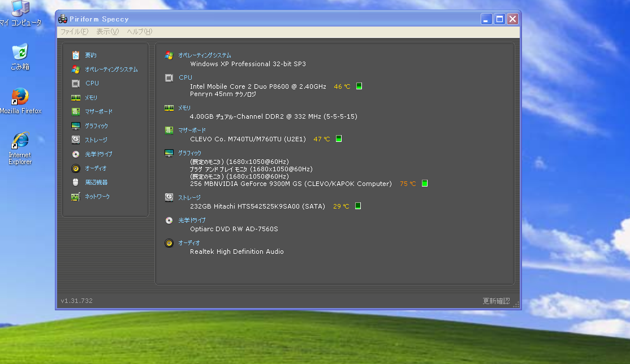Viewport: 630px width, 364px height.
Task: Click the CPU chip icon in sidebar
Action: click(x=76, y=84)
